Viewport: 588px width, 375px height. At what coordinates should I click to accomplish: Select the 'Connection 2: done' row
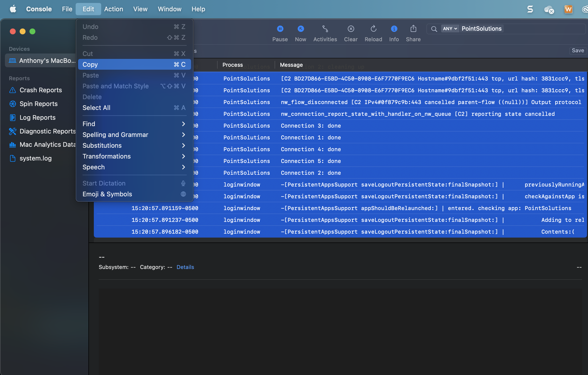[x=340, y=173]
